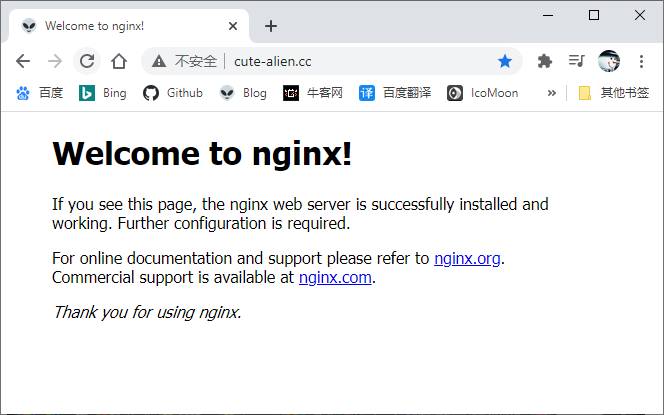Close the Welcome to nginx! tab
The height and width of the screenshot is (415, 664).
click(233, 26)
